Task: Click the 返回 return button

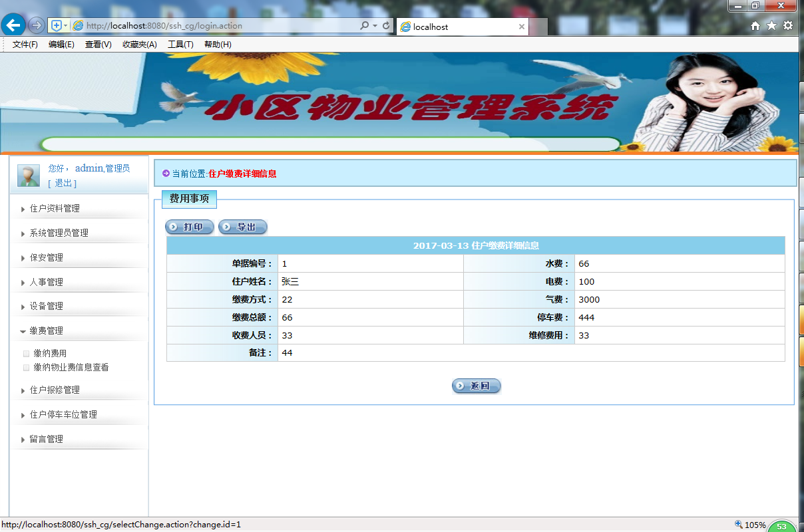Action: [476, 386]
